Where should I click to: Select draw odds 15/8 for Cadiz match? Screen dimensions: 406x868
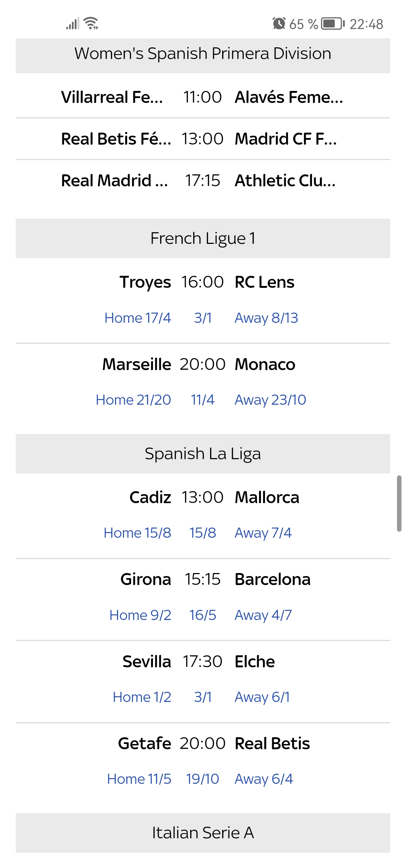coord(203,533)
